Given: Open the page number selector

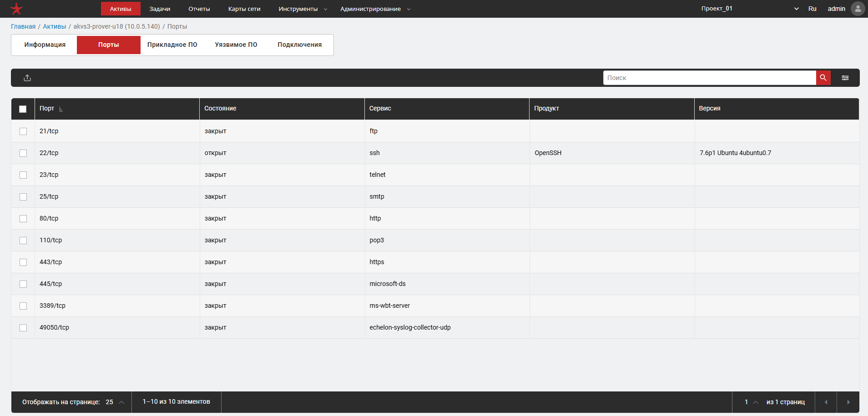Looking at the screenshot, I should [x=751, y=402].
